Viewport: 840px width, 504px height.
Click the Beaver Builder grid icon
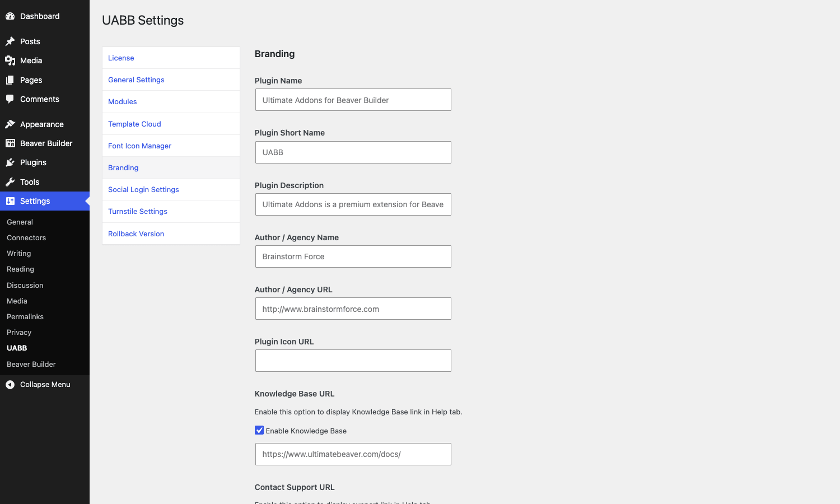click(x=10, y=143)
